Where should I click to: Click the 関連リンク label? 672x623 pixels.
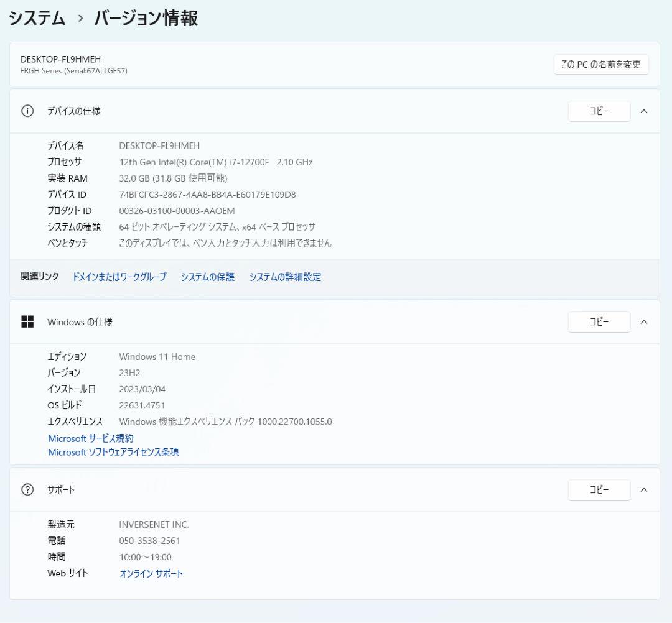(x=40, y=277)
